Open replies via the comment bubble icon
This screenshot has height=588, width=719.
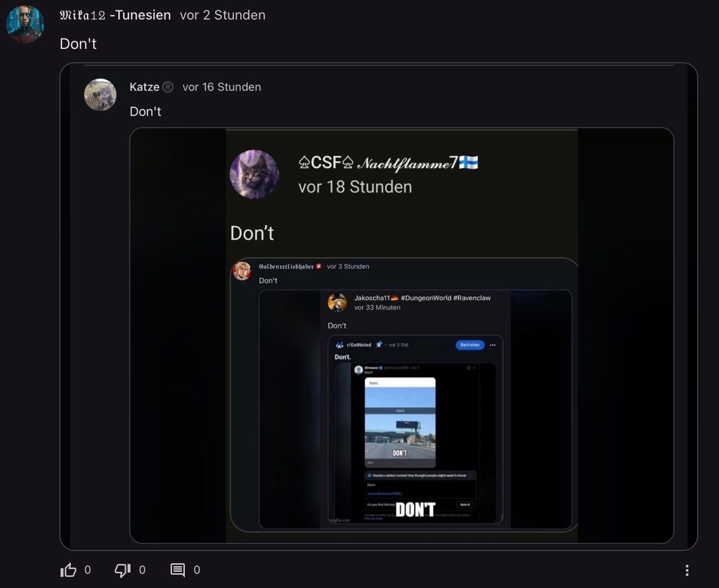click(178, 570)
